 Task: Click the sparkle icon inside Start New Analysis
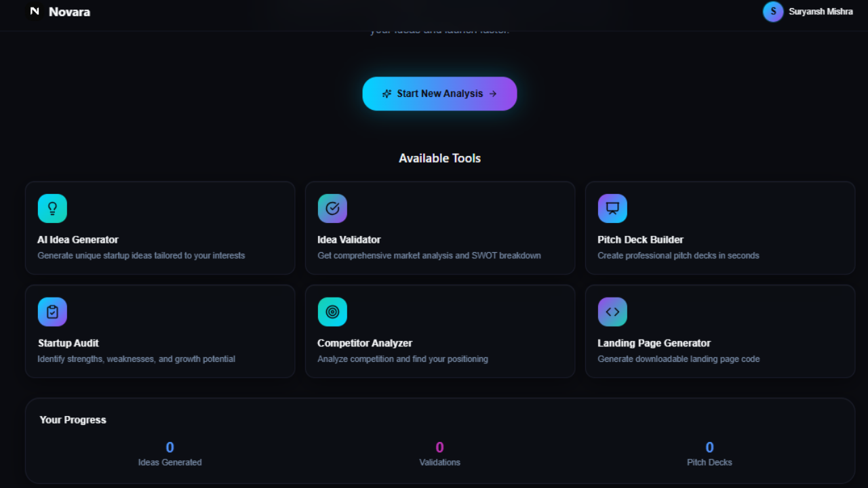pos(387,94)
